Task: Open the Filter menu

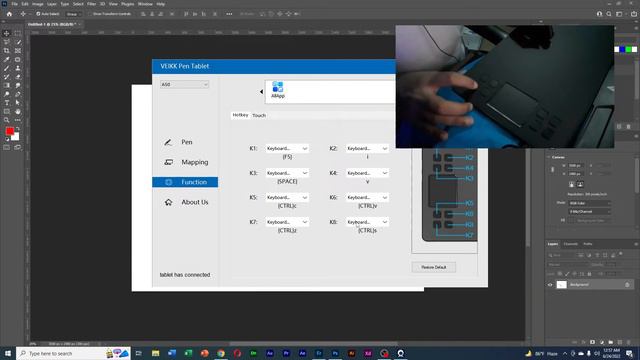Action: point(91,4)
